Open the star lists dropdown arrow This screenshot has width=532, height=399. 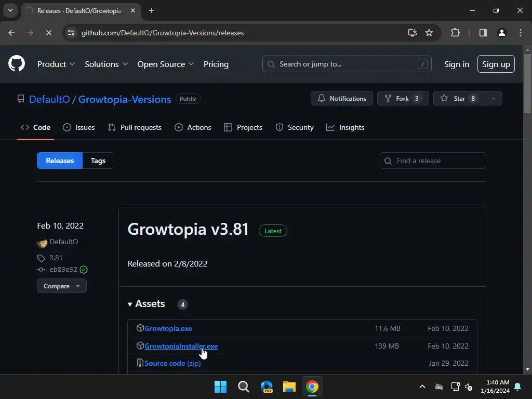[x=494, y=98]
